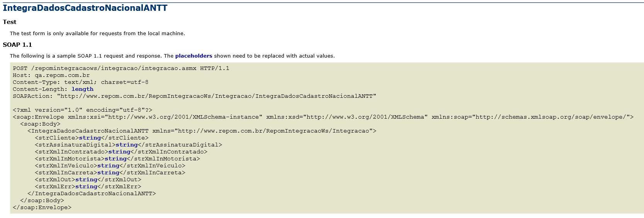Click the 'length' placeholder in Content-Length
The image size is (644, 218).
(x=83, y=89)
